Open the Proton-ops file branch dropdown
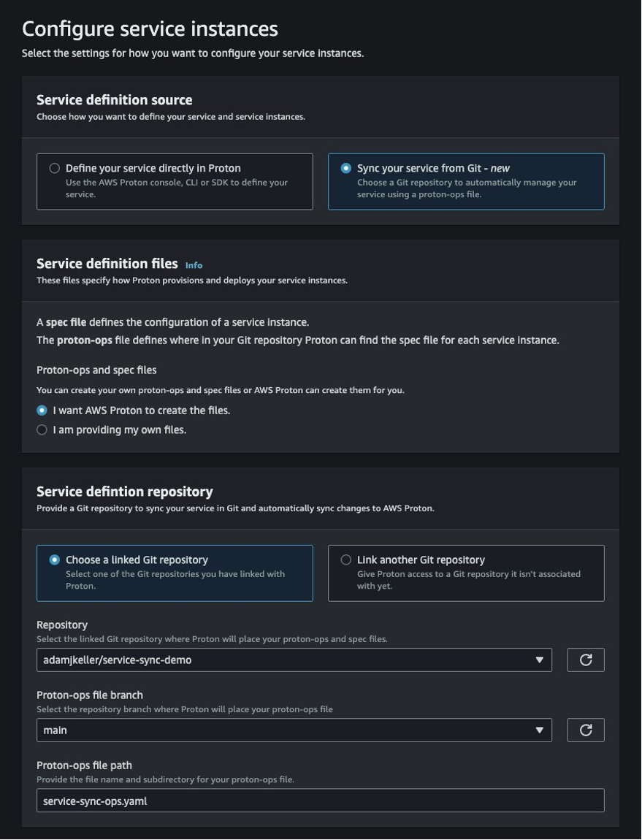 pos(292,729)
